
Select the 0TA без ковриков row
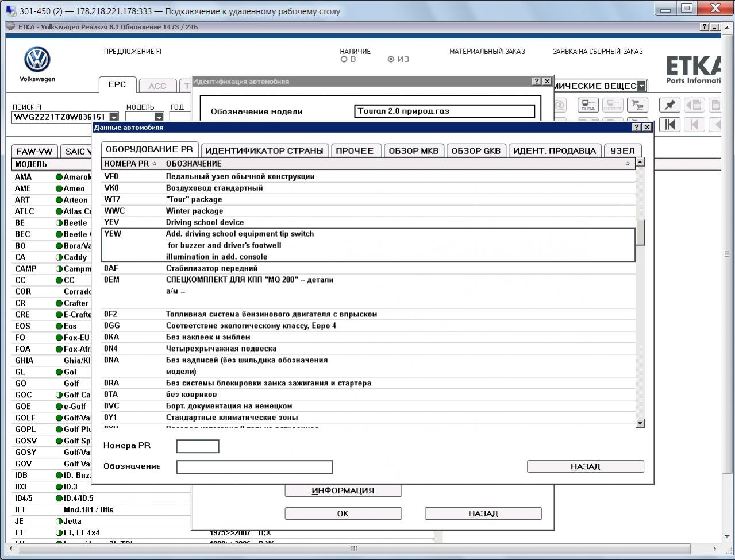pyautogui.click(x=368, y=395)
